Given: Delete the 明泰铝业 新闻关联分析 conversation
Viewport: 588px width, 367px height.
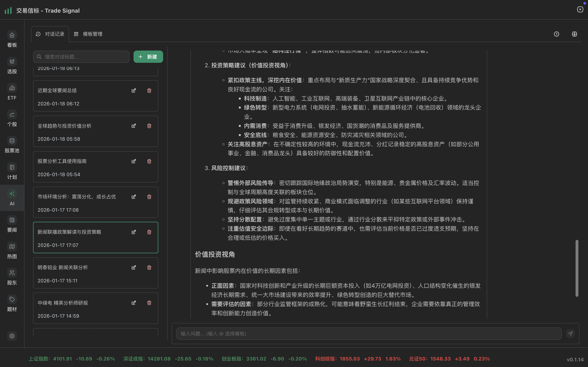Looking at the screenshot, I should pyautogui.click(x=149, y=268).
